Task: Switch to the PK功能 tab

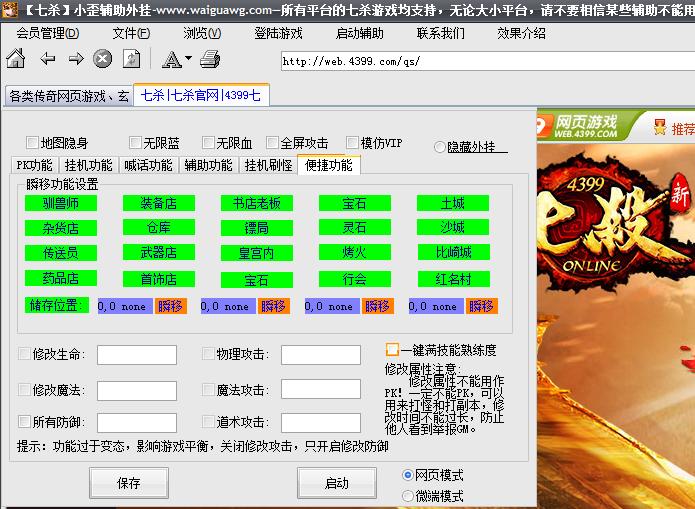Action: [x=35, y=165]
